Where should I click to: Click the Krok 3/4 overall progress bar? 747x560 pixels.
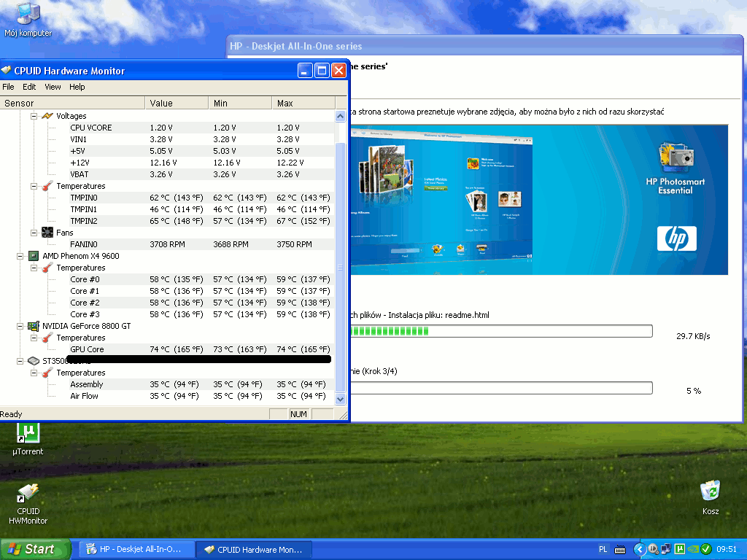pos(502,388)
